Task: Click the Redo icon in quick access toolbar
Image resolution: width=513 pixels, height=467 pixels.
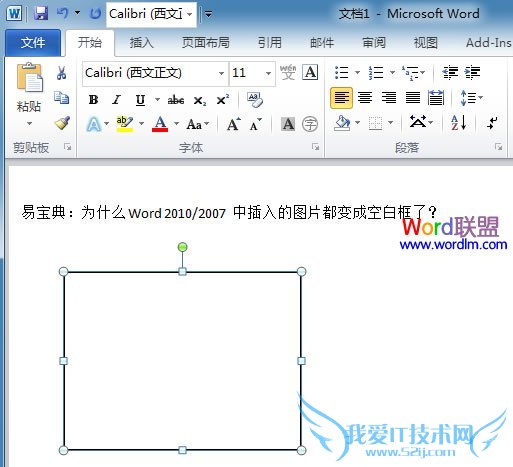Action: pyautogui.click(x=96, y=14)
